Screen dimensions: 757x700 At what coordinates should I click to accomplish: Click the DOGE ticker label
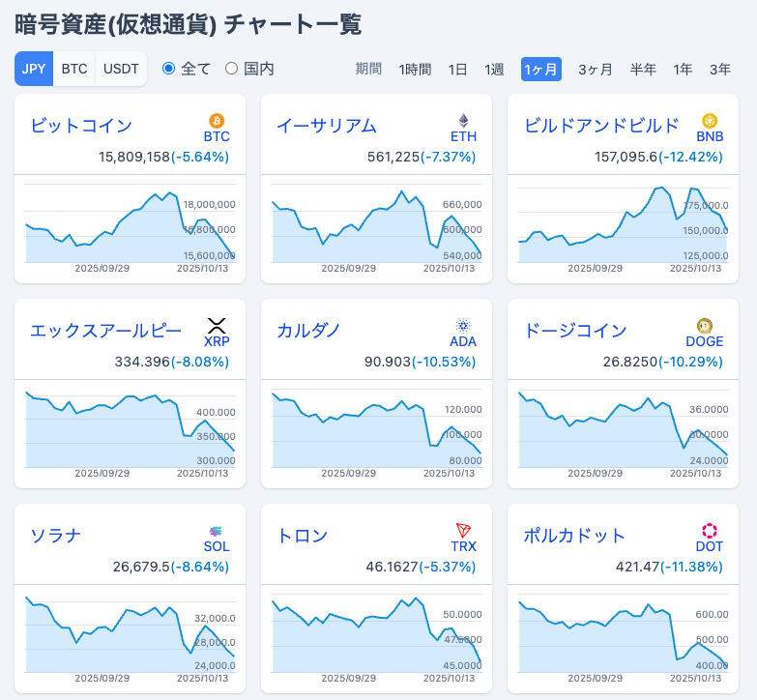[x=705, y=341]
